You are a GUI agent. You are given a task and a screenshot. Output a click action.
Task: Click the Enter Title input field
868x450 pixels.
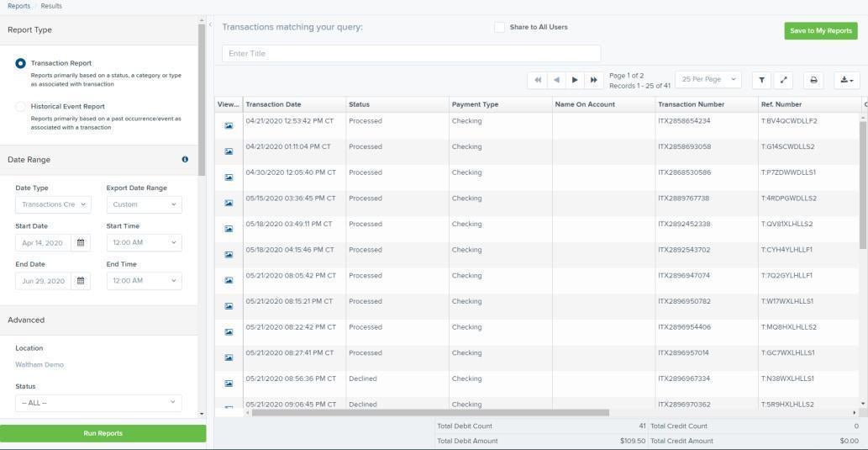(x=411, y=54)
